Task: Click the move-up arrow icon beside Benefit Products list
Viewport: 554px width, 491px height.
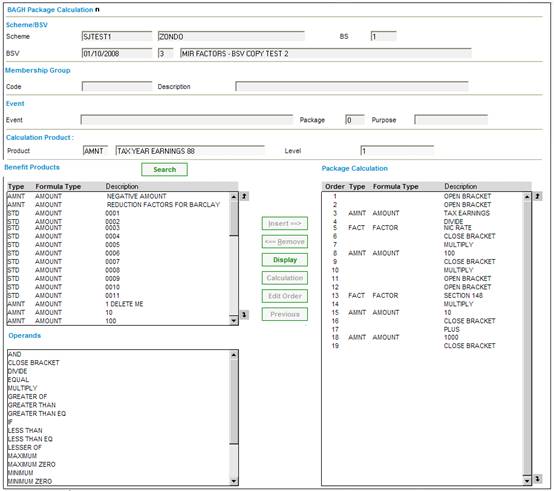Action: coord(244,196)
